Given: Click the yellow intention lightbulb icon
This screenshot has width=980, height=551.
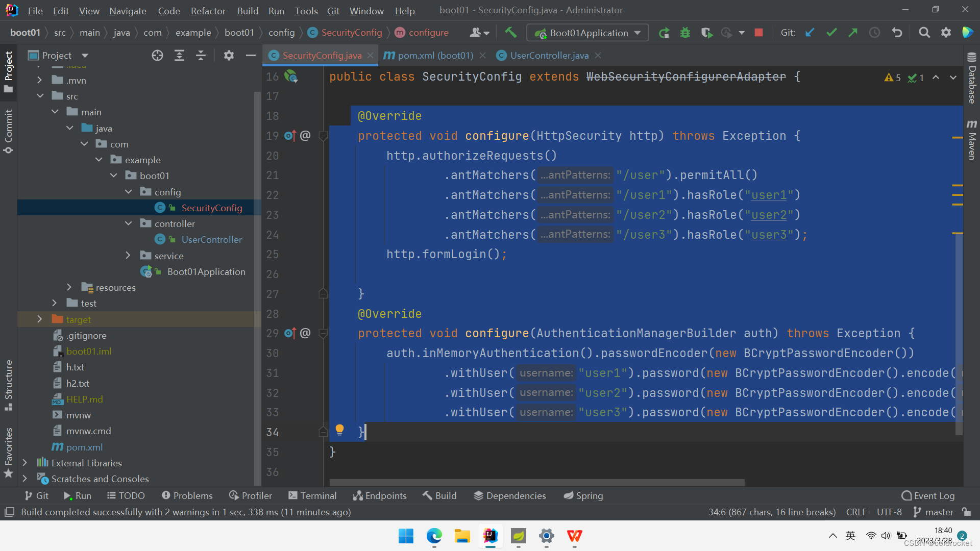Looking at the screenshot, I should (x=339, y=430).
